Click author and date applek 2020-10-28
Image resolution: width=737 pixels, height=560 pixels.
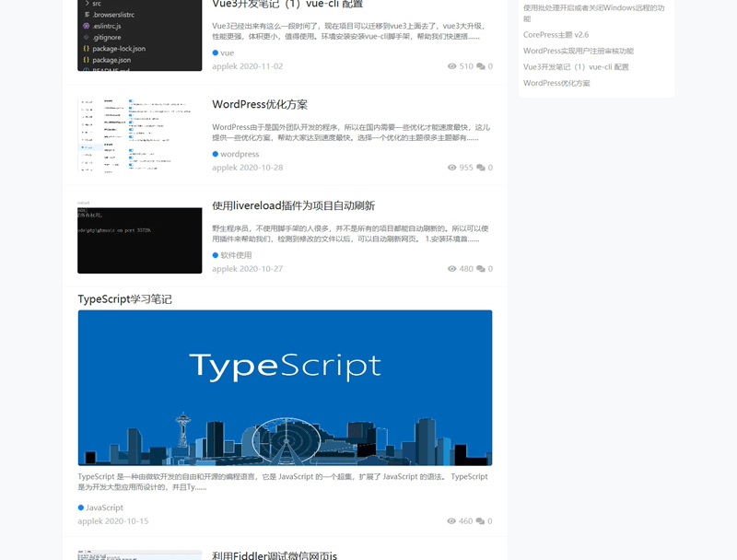[247, 168]
